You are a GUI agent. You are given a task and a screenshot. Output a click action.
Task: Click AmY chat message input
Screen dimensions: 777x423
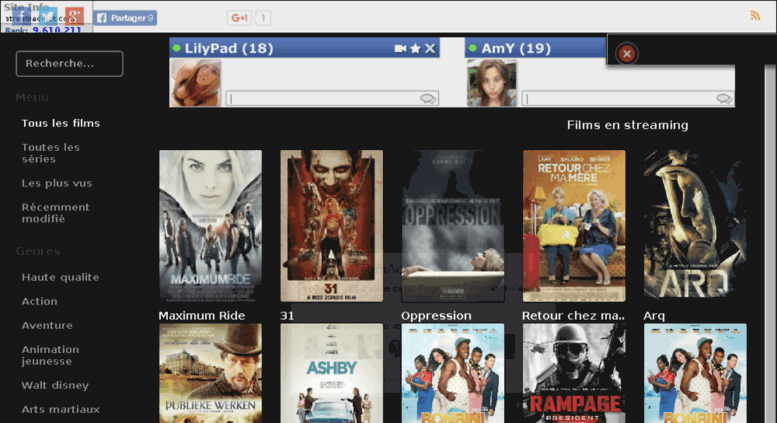(x=628, y=99)
